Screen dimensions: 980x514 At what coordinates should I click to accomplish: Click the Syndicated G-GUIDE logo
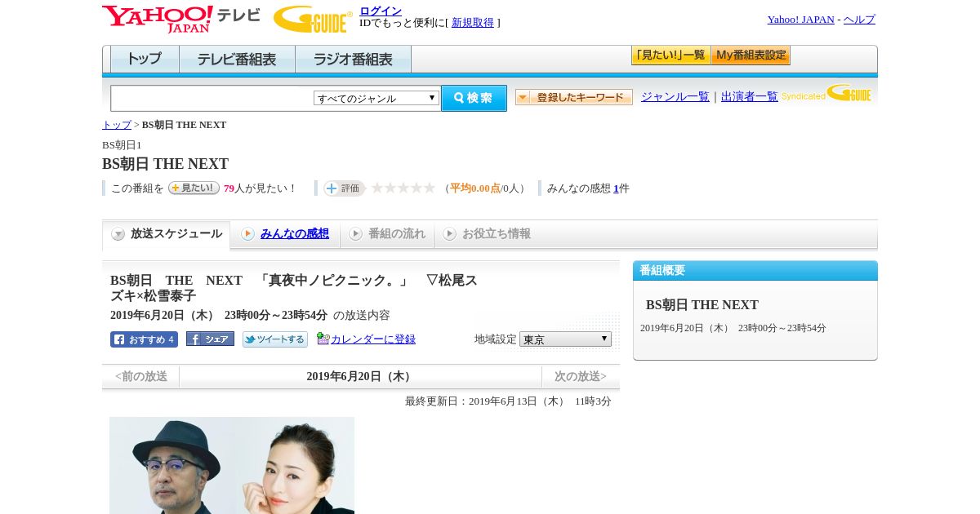(x=826, y=94)
